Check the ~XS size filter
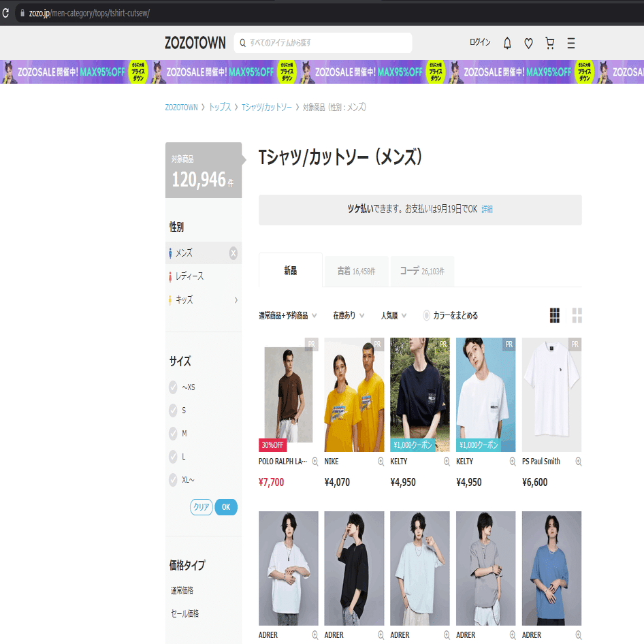Viewport: 644px width, 644px height. coord(174,387)
